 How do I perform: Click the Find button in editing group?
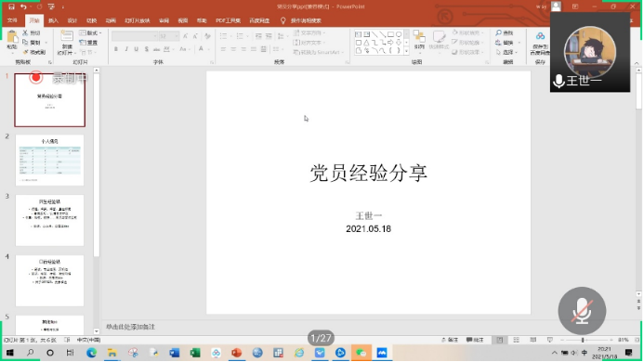click(x=505, y=32)
